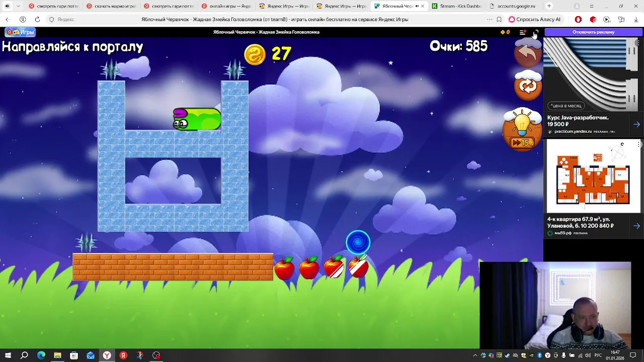Use the lightbulb hint button
The width and height of the screenshot is (644, 362).
point(522,129)
